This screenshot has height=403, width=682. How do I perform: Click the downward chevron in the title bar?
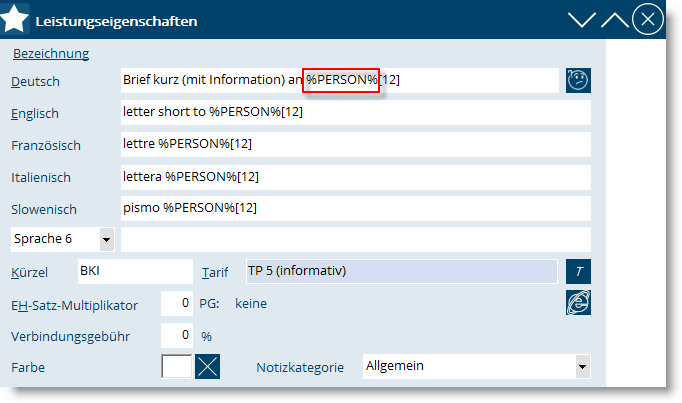click(x=581, y=19)
